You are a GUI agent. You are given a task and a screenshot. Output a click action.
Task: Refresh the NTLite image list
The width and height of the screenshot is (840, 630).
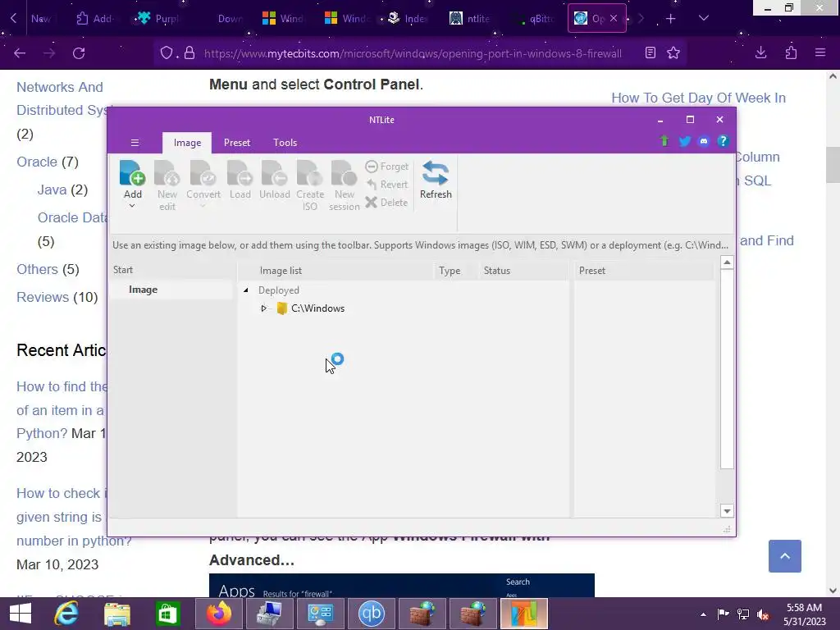[x=436, y=180]
